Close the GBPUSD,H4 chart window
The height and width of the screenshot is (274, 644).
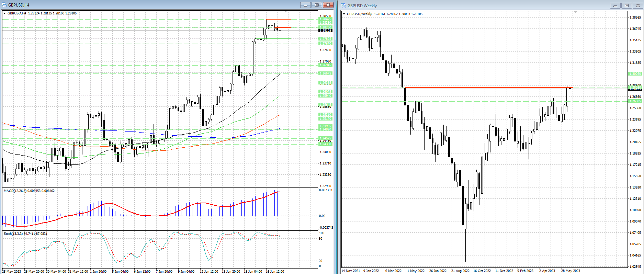tap(328, 5)
